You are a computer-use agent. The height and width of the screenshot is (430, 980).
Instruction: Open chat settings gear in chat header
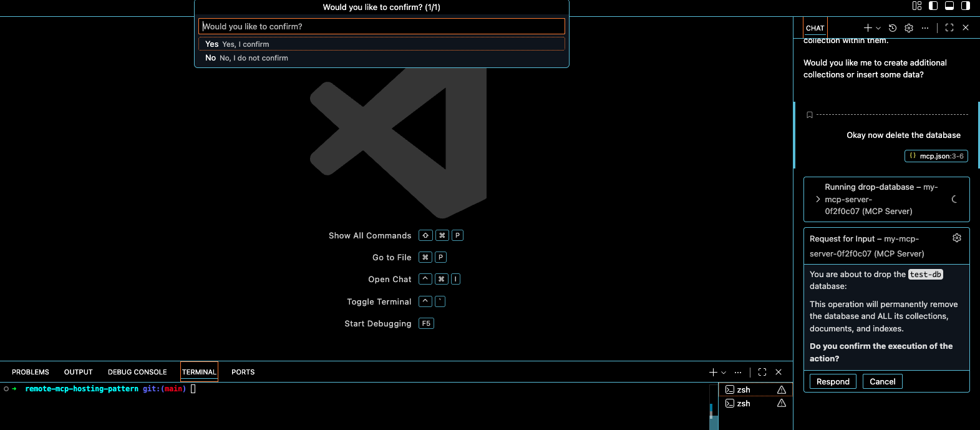(x=909, y=28)
